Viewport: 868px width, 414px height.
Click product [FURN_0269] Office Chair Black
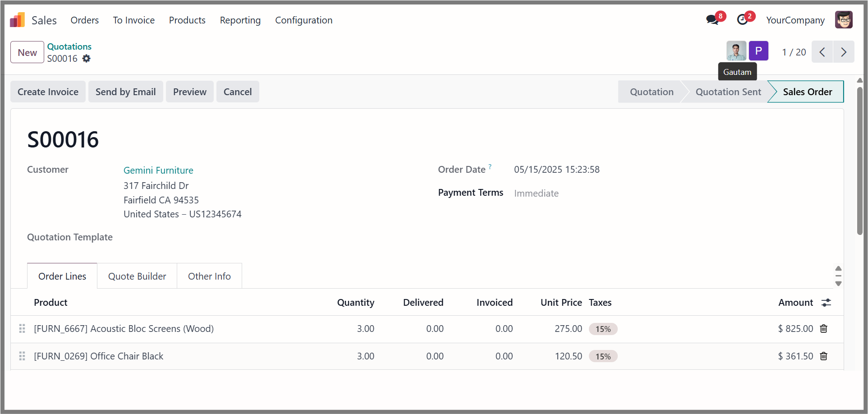click(x=99, y=356)
